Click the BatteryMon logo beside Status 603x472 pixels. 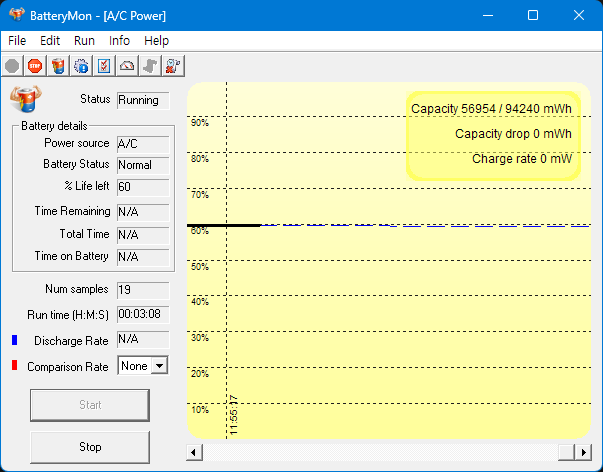coord(26,99)
